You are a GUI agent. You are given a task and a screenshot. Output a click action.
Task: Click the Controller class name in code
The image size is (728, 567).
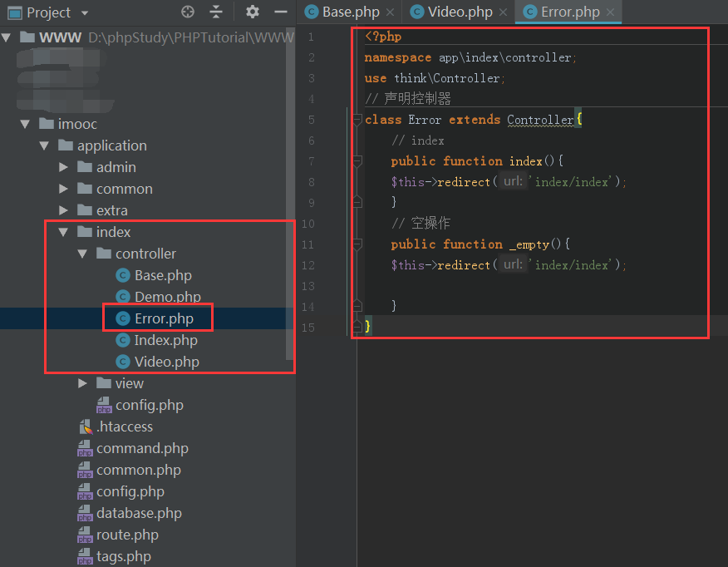point(540,120)
